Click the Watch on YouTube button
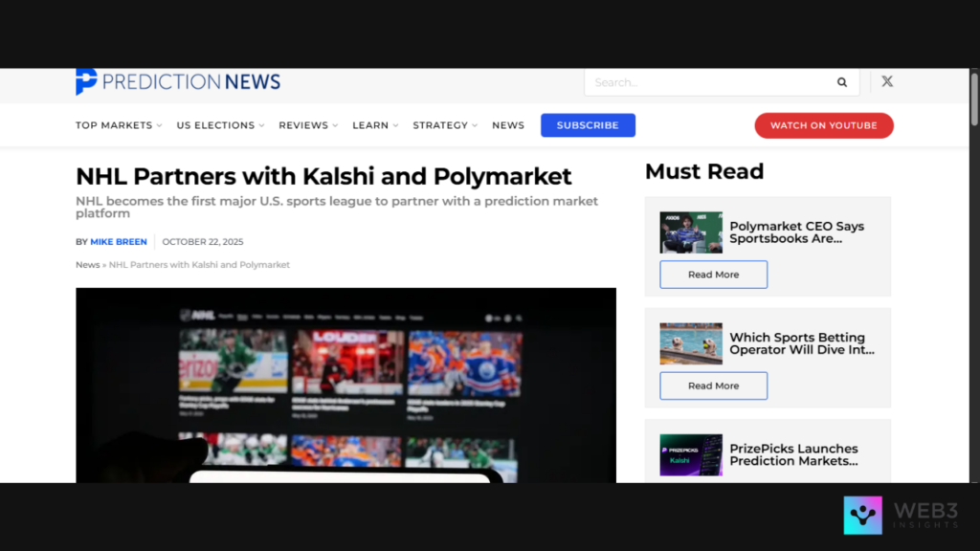Image resolution: width=980 pixels, height=551 pixels. click(x=823, y=125)
